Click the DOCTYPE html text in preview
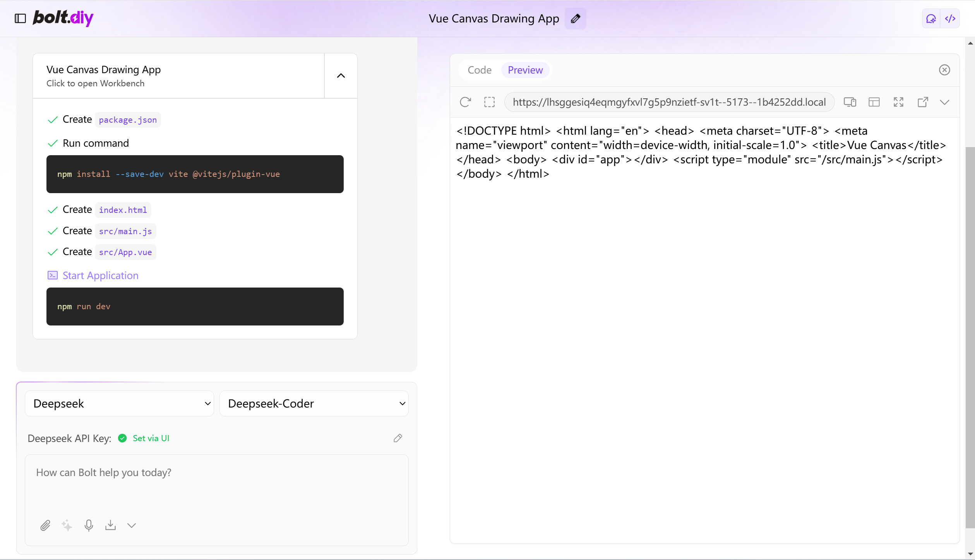This screenshot has height=560, width=975. coord(503,131)
